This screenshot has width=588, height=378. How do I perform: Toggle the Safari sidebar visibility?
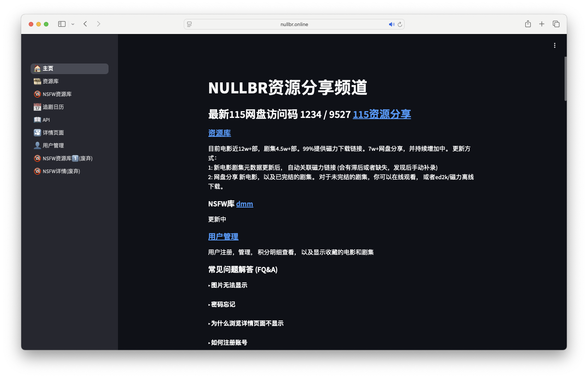[x=61, y=23]
